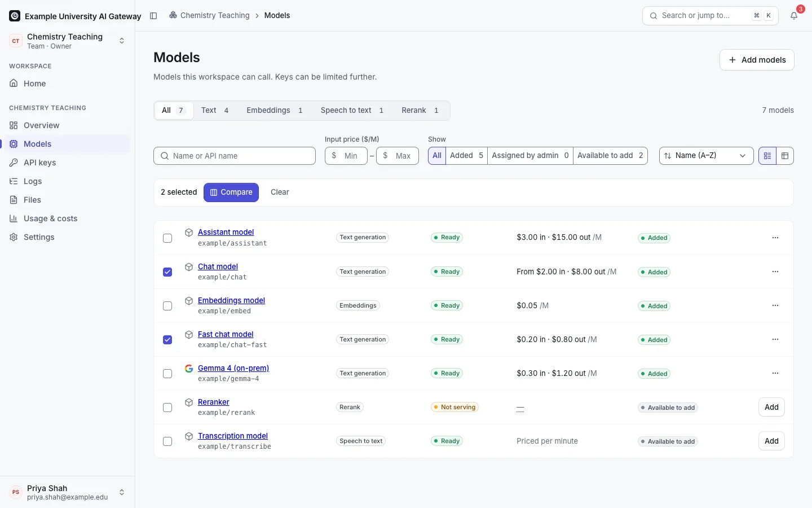Go to Home in sidebar

tap(67, 84)
